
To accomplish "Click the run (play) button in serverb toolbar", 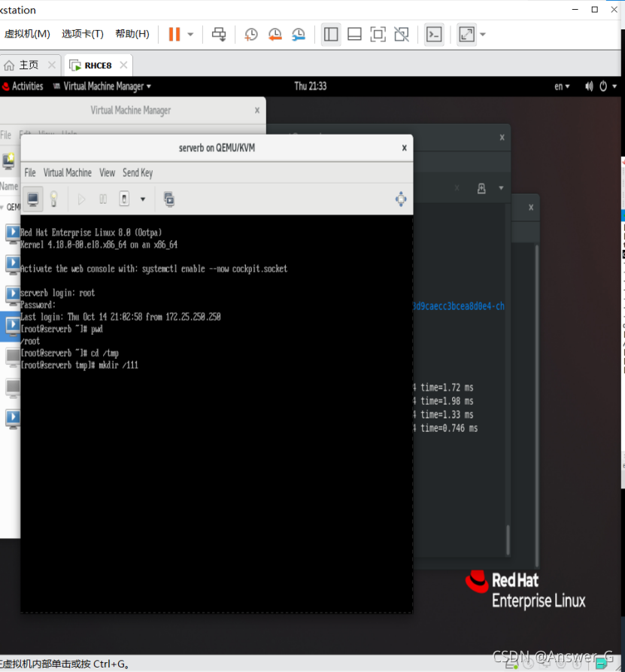I will click(81, 199).
